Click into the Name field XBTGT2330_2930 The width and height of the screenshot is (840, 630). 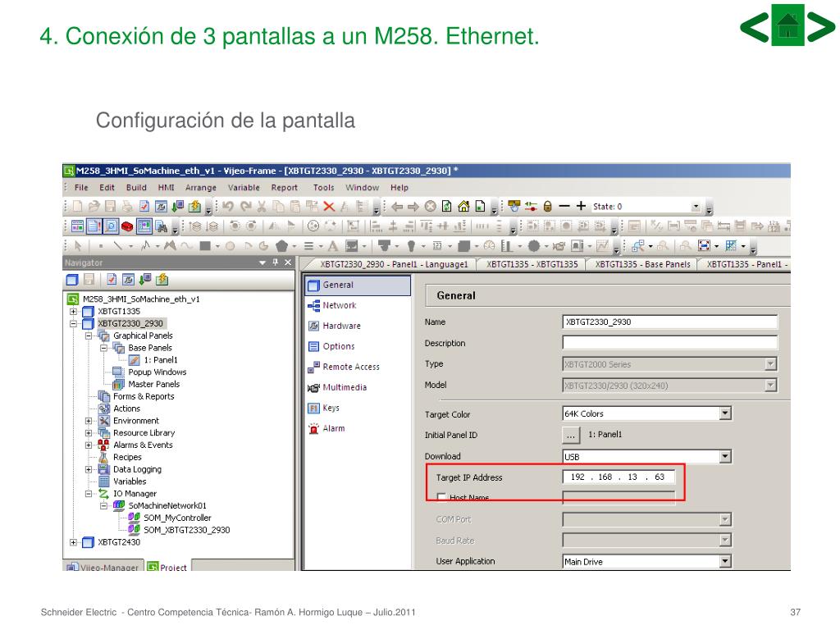pyautogui.click(x=669, y=322)
